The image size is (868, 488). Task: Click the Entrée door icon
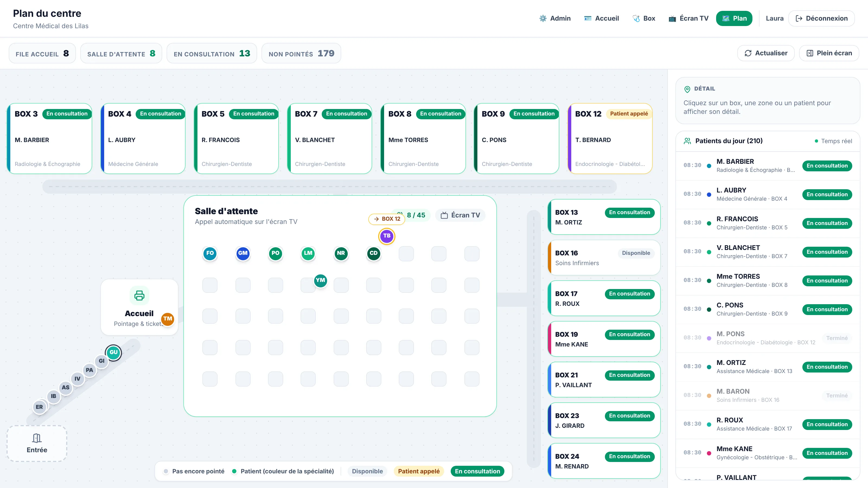coord(37,438)
